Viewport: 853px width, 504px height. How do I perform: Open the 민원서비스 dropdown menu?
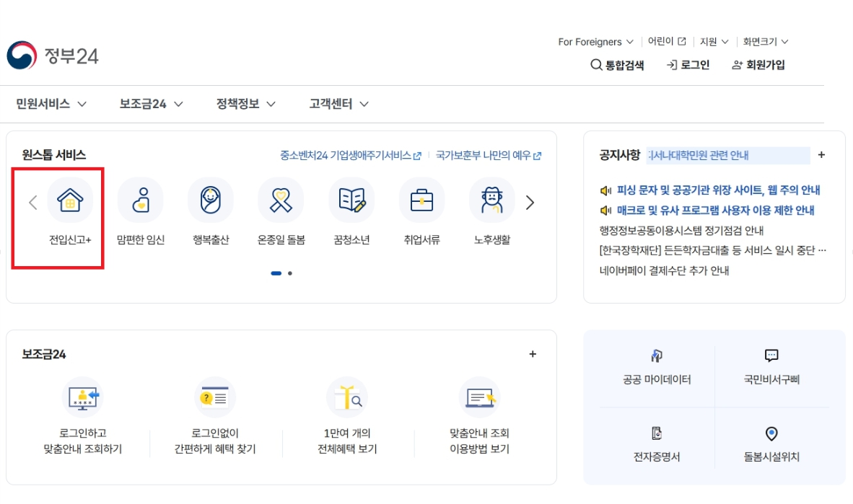coord(48,103)
